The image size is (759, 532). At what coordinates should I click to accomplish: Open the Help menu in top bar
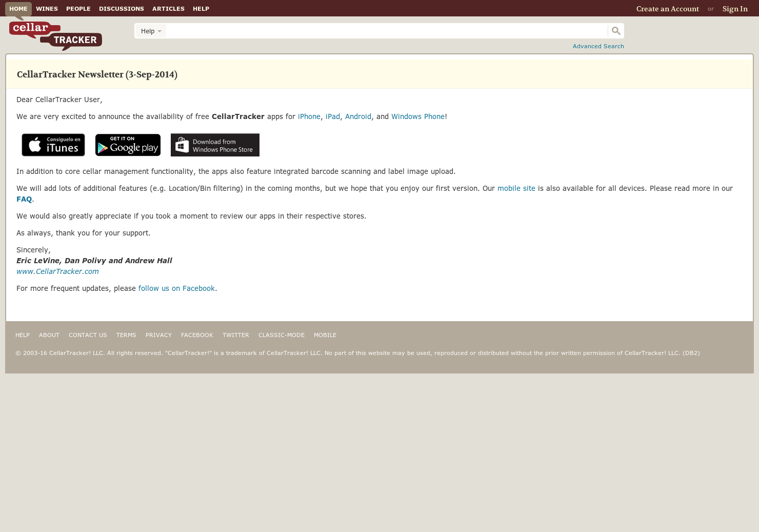click(x=201, y=9)
